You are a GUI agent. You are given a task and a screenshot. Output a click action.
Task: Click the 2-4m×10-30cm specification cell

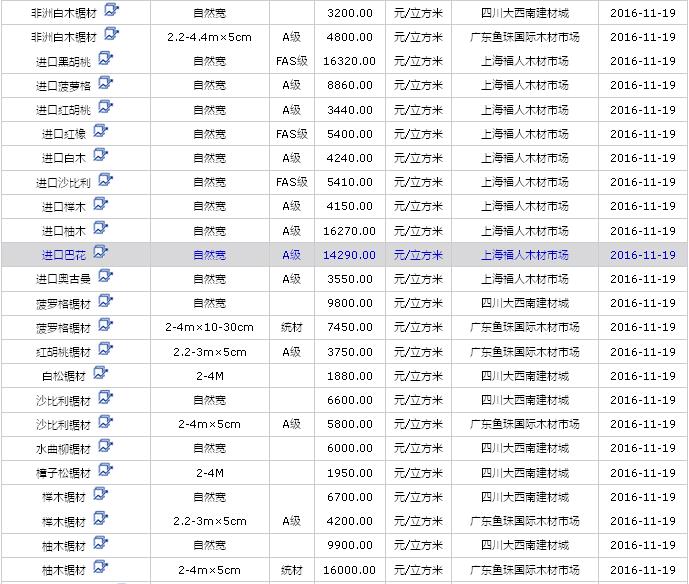click(209, 327)
